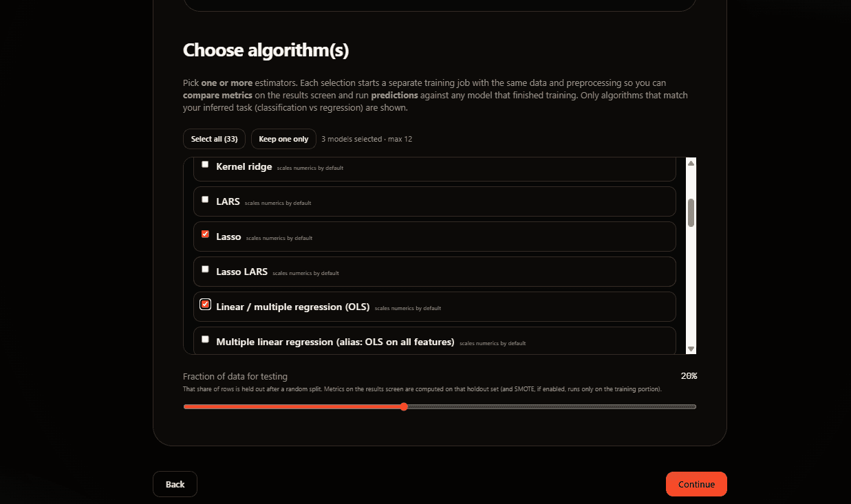Deselect Linear / multiple regression (OLS) checkbox

205,305
